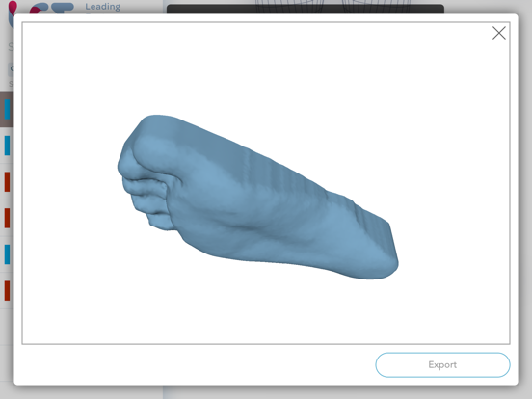Click the company logo behind the dialog
The image size is (532, 399).
pos(40,8)
